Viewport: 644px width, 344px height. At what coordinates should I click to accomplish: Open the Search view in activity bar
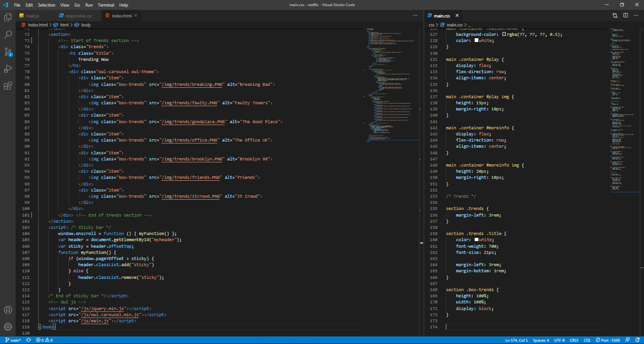[x=8, y=34]
